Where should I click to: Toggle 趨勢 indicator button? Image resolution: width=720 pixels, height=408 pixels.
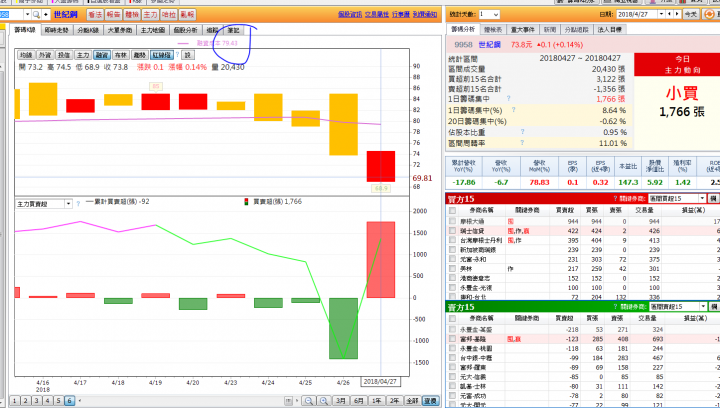(139, 55)
